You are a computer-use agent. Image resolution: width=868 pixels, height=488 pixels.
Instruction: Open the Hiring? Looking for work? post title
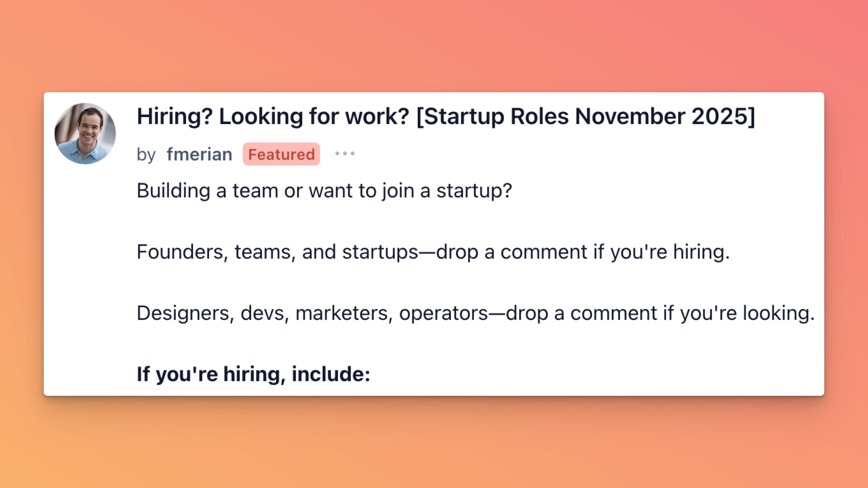pos(445,116)
